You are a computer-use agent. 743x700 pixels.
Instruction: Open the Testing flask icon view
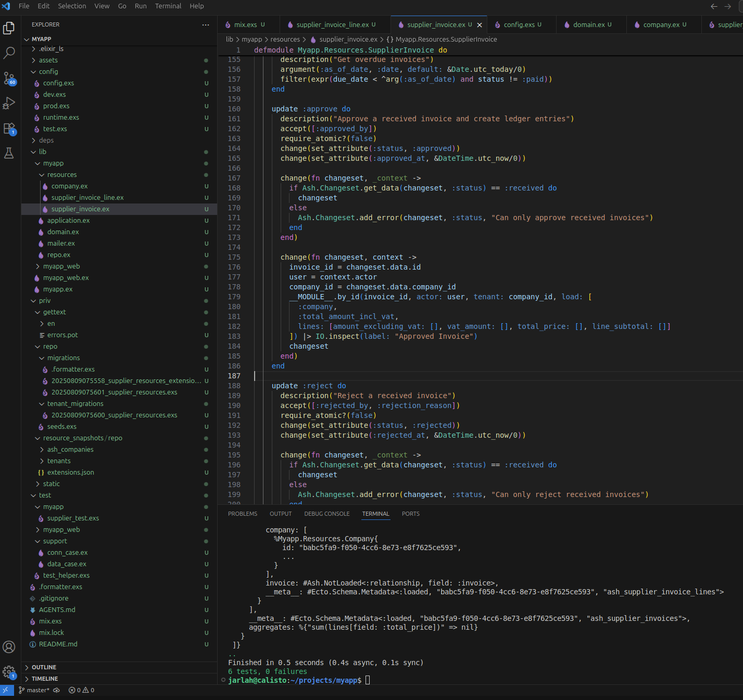pyautogui.click(x=9, y=153)
